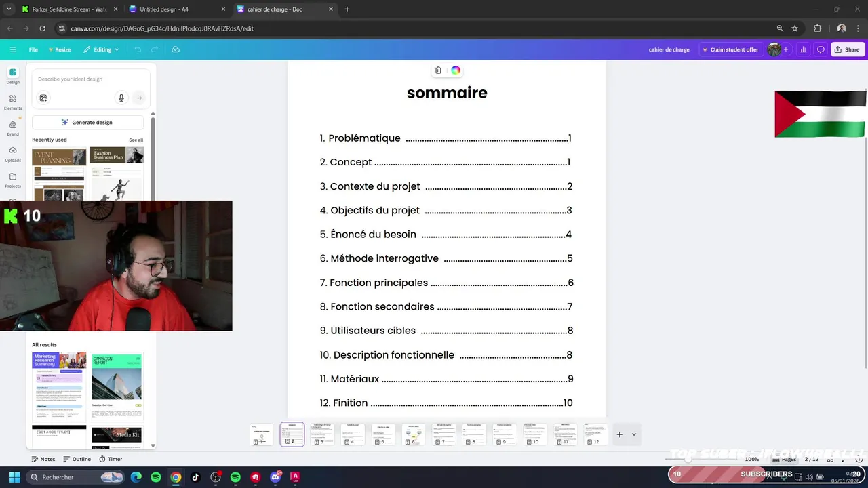868x488 pixels.
Task: Click the redo arrow
Action: [155, 49]
